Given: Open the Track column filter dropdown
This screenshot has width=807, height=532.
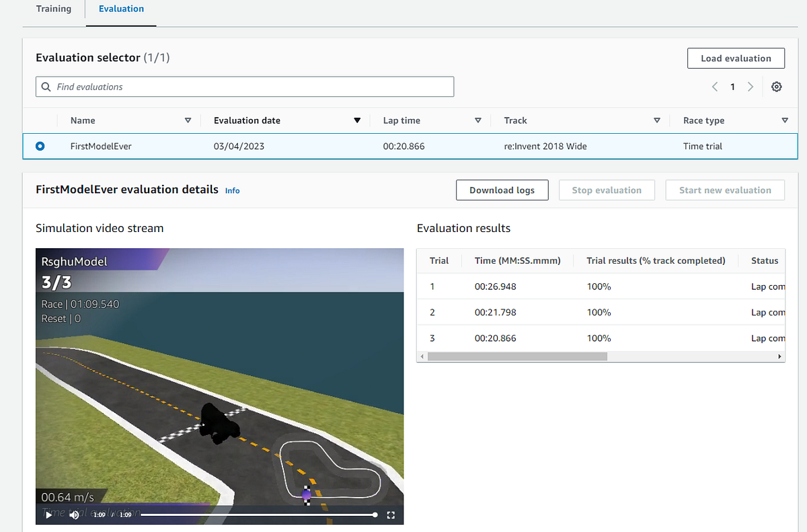Looking at the screenshot, I should click(657, 120).
